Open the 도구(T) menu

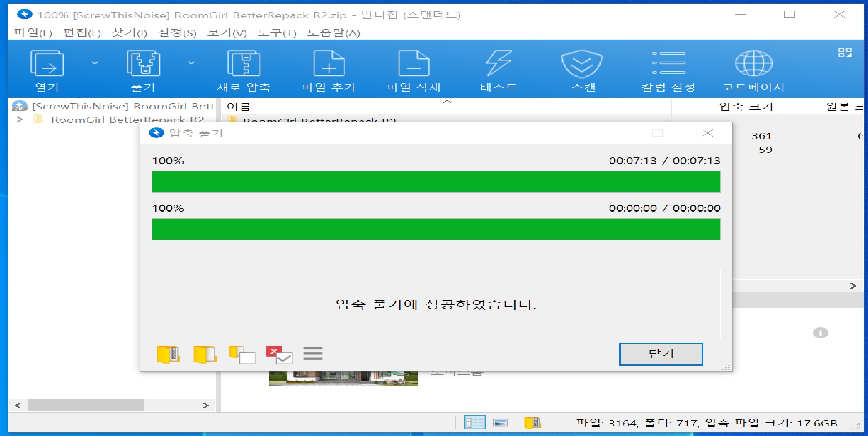[x=277, y=33]
